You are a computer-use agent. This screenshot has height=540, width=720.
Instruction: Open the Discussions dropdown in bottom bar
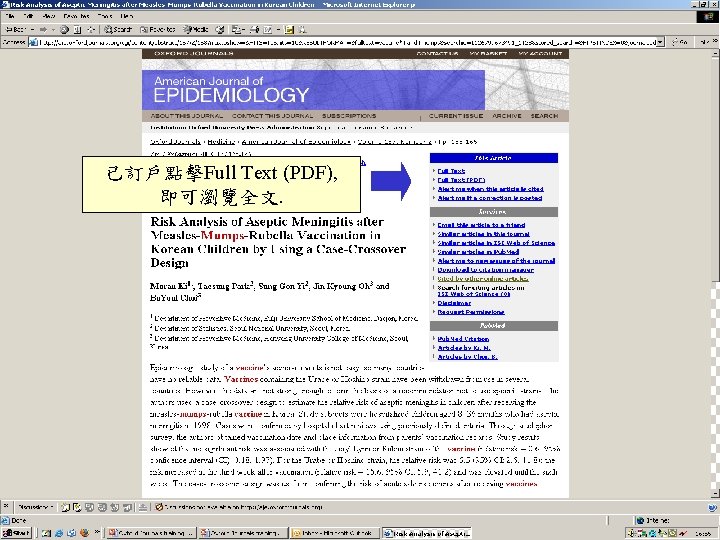click(36, 507)
